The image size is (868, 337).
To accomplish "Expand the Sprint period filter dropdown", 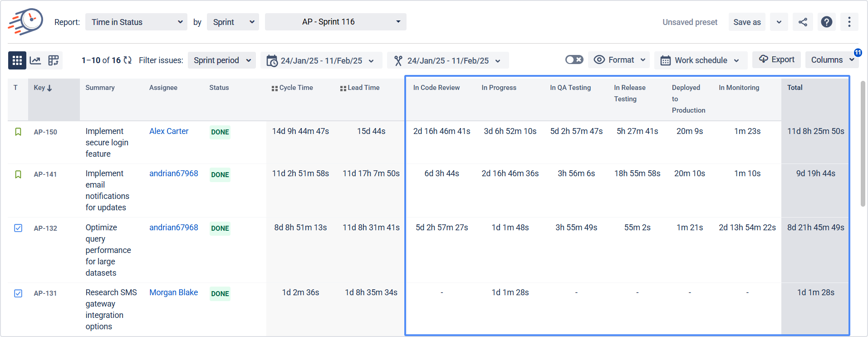I will [222, 60].
